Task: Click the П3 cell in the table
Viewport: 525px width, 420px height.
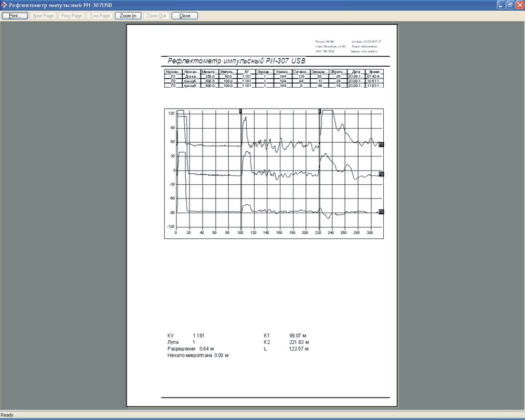Action: tap(173, 86)
